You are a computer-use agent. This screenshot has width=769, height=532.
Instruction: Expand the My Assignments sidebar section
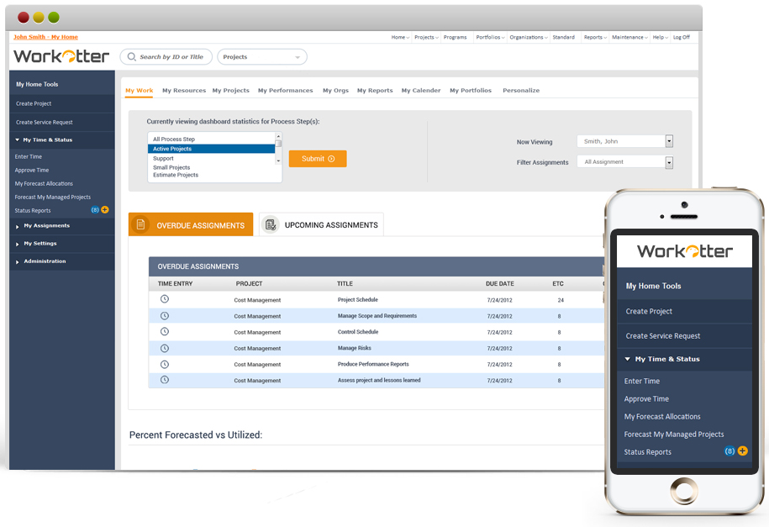point(17,226)
